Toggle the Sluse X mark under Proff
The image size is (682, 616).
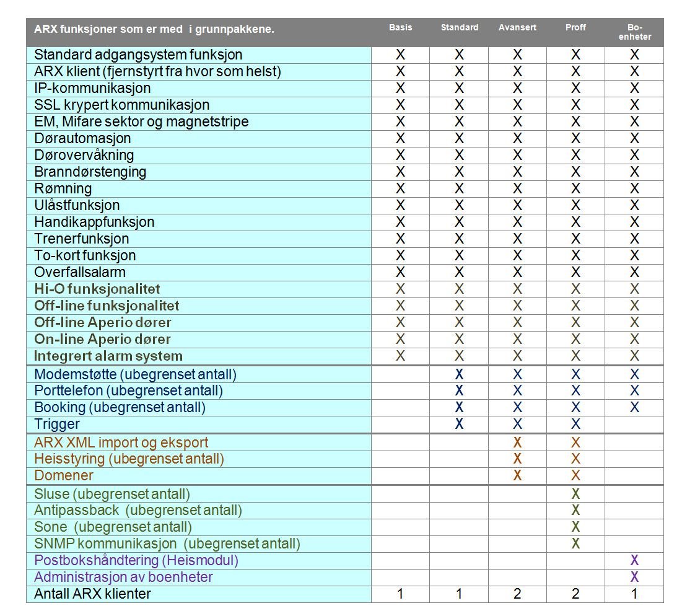coord(575,495)
